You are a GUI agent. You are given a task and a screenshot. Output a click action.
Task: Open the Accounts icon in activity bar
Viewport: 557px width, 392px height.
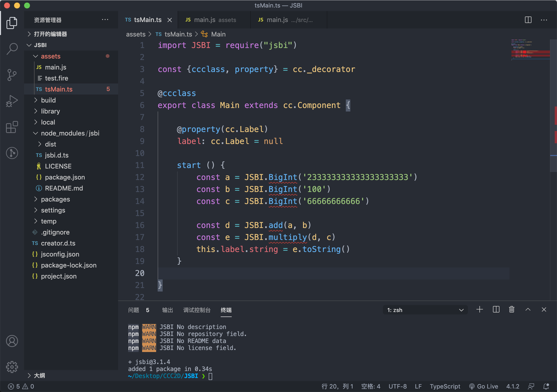pos(12,341)
